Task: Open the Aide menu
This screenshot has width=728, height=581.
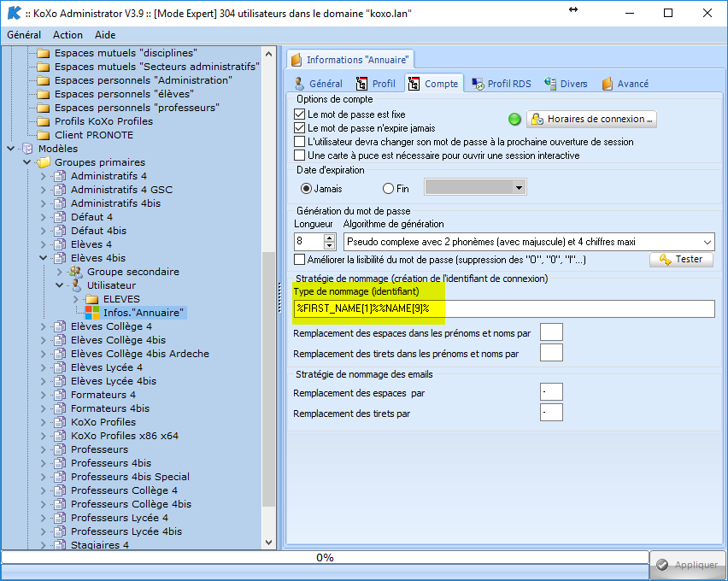Action: (x=105, y=35)
